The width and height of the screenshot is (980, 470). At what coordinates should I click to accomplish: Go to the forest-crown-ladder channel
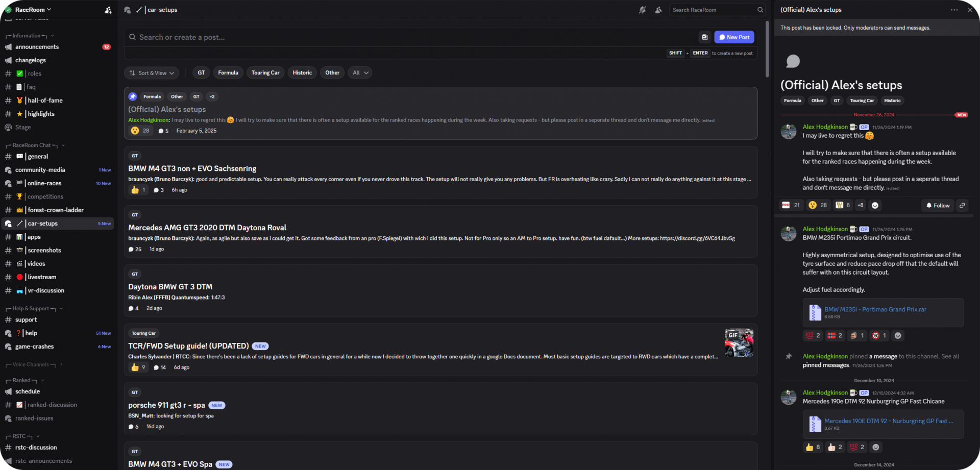[x=58, y=210]
